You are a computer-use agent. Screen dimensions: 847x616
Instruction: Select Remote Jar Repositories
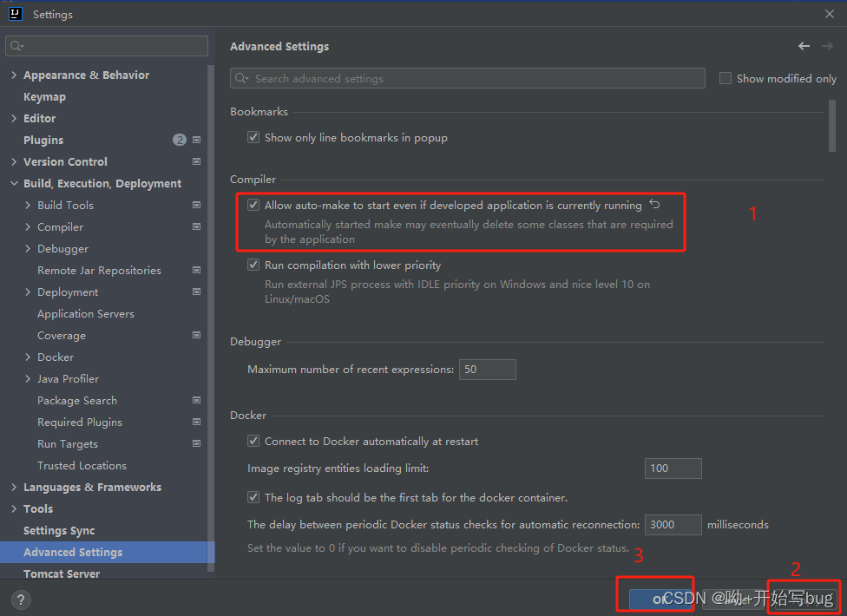click(x=99, y=270)
